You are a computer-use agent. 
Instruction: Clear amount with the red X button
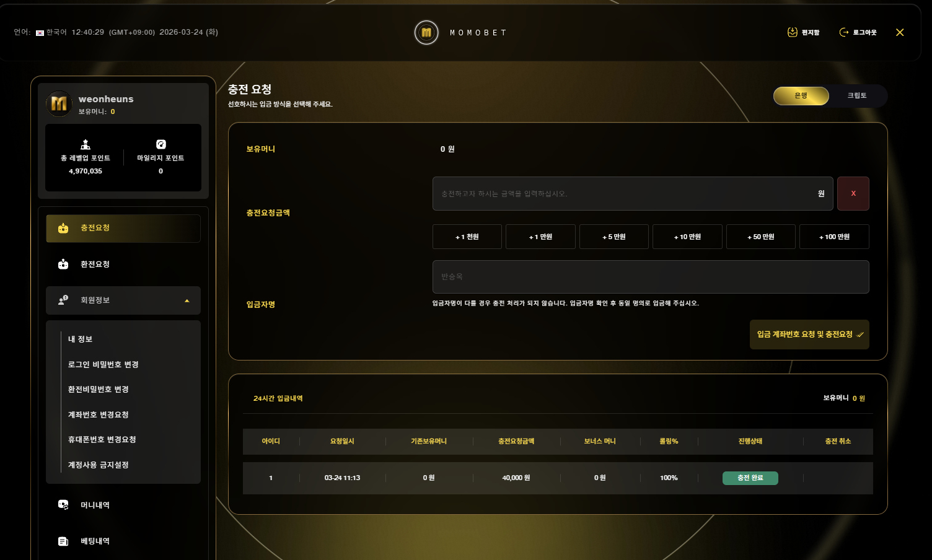pos(853,194)
